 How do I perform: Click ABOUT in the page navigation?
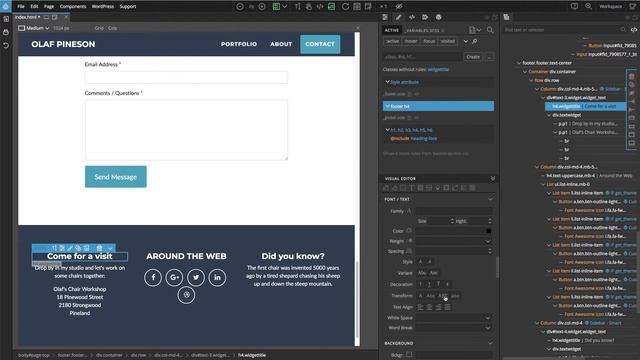(281, 44)
